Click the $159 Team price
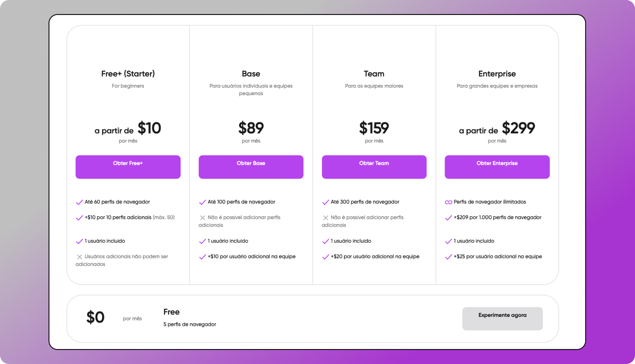The width and height of the screenshot is (635, 364). [374, 128]
